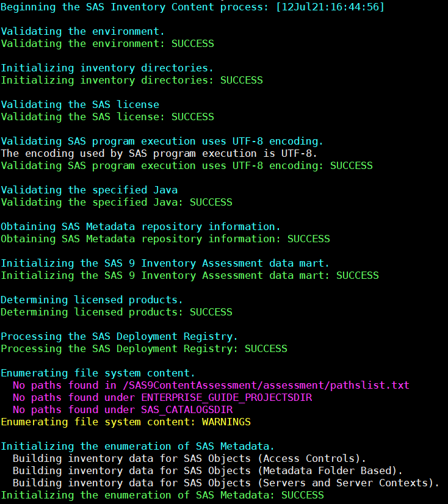This screenshot has height=504, width=448.
Task: Click 'Initializing inventory directories.' line
Action: [x=107, y=68]
